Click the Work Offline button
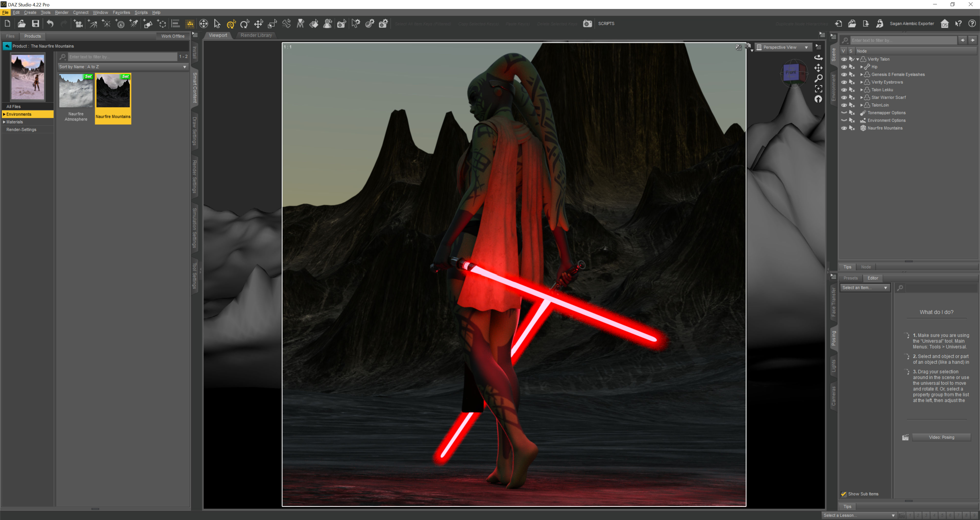The image size is (980, 520). click(x=172, y=36)
